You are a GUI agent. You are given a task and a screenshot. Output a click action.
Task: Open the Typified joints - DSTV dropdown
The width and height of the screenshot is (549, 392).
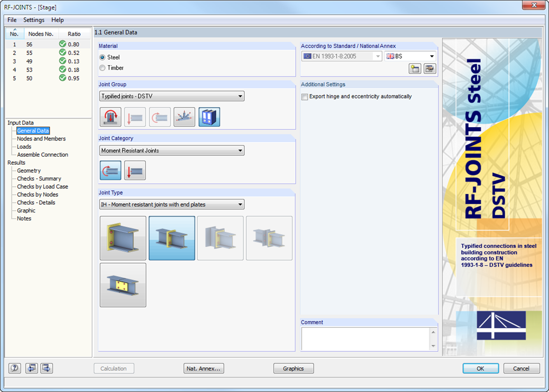(241, 96)
